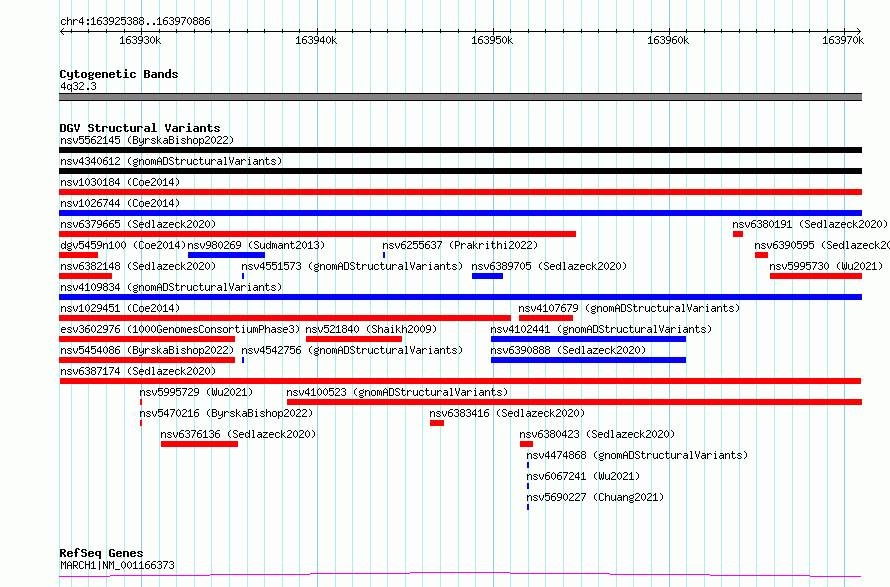This screenshot has height=587, width=890.
Task: Click red bar under nsv521840
Action: click(x=354, y=339)
